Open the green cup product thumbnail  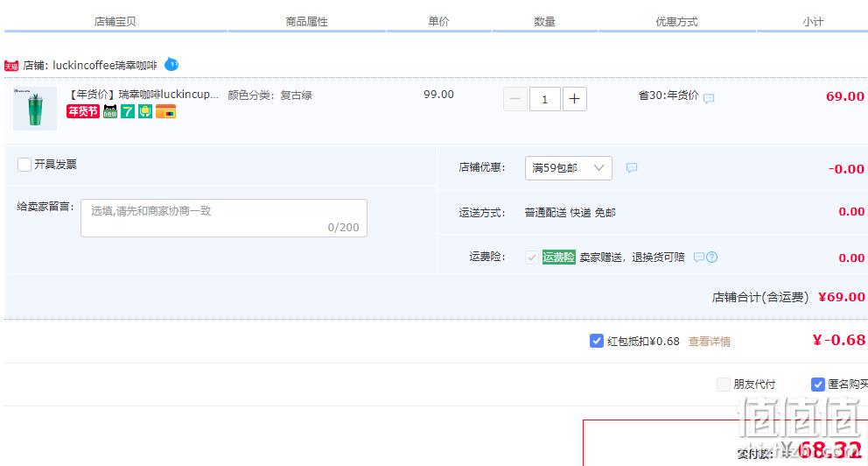pyautogui.click(x=35, y=109)
